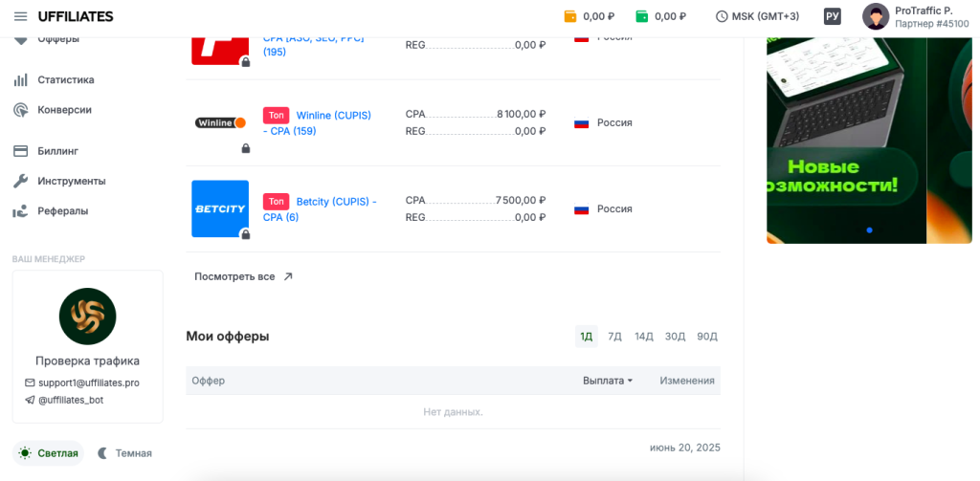Click the arrow icon beside Посмотреть все
Image resolution: width=980 pixels, height=481 pixels.
(288, 276)
